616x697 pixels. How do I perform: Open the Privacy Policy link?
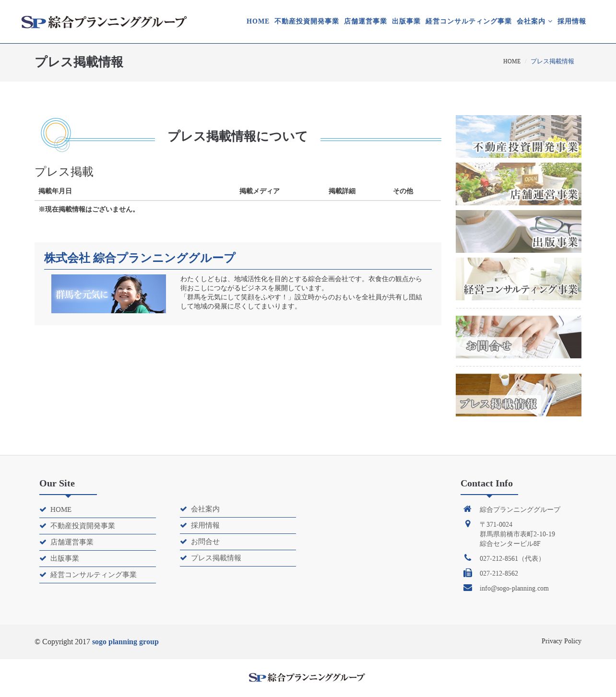point(561,641)
